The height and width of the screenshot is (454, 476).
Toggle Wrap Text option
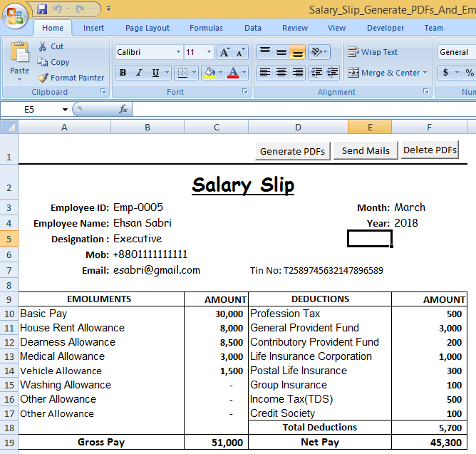[373, 52]
